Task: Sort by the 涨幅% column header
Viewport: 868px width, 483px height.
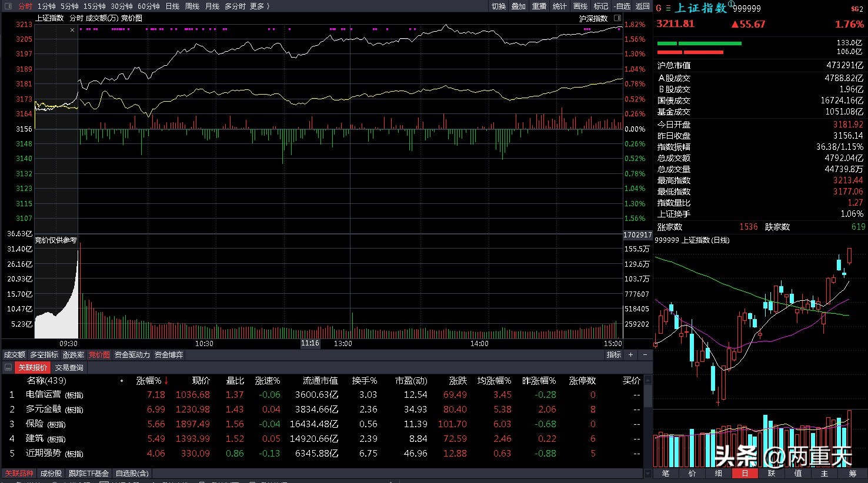Action: coord(152,381)
